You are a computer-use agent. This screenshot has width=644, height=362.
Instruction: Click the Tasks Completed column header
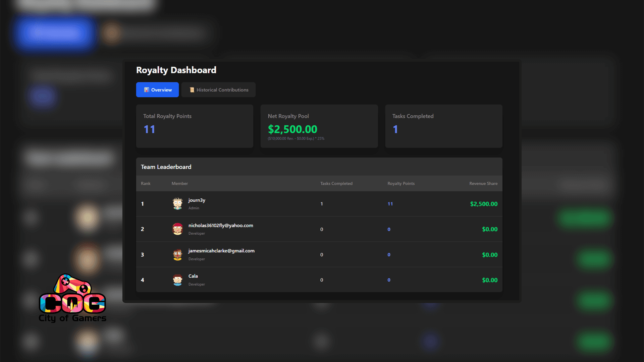pos(336,183)
